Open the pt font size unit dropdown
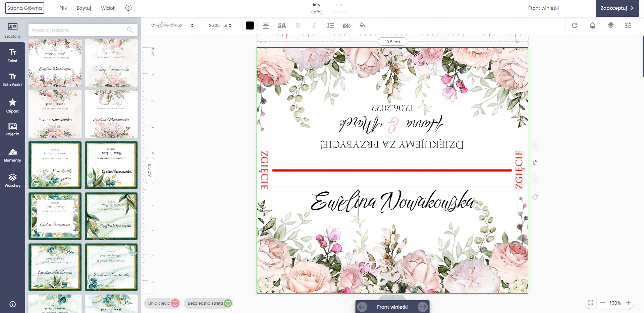The image size is (644, 313). click(x=227, y=26)
